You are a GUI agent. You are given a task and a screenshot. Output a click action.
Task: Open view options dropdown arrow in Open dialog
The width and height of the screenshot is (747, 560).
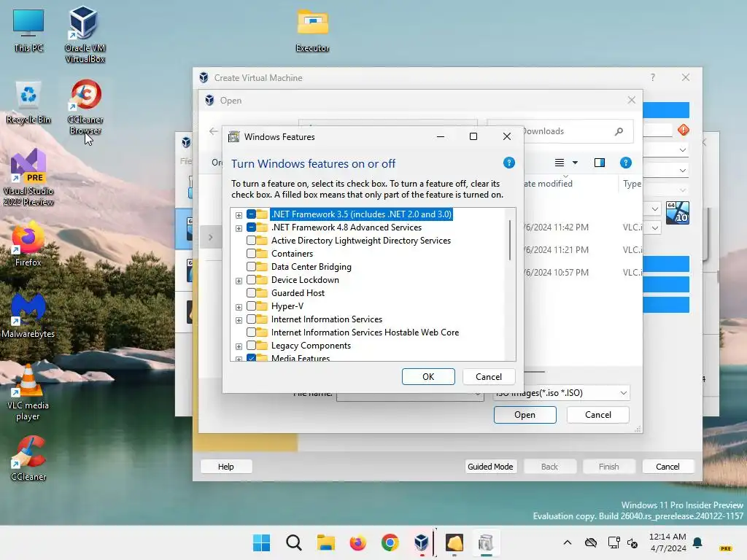pos(575,163)
